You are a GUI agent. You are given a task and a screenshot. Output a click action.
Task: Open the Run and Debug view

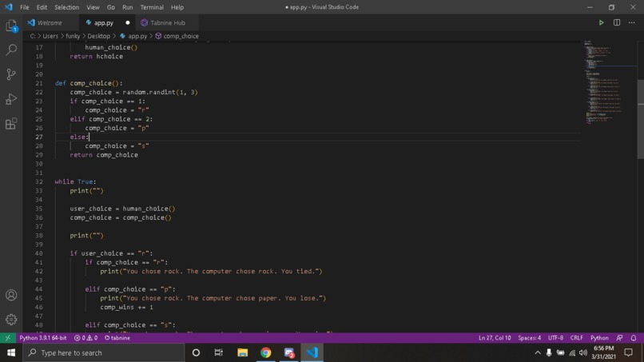click(11, 99)
